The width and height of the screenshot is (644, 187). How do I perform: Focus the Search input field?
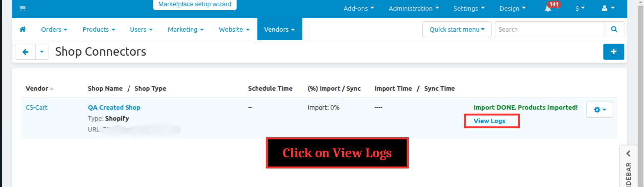(x=549, y=29)
